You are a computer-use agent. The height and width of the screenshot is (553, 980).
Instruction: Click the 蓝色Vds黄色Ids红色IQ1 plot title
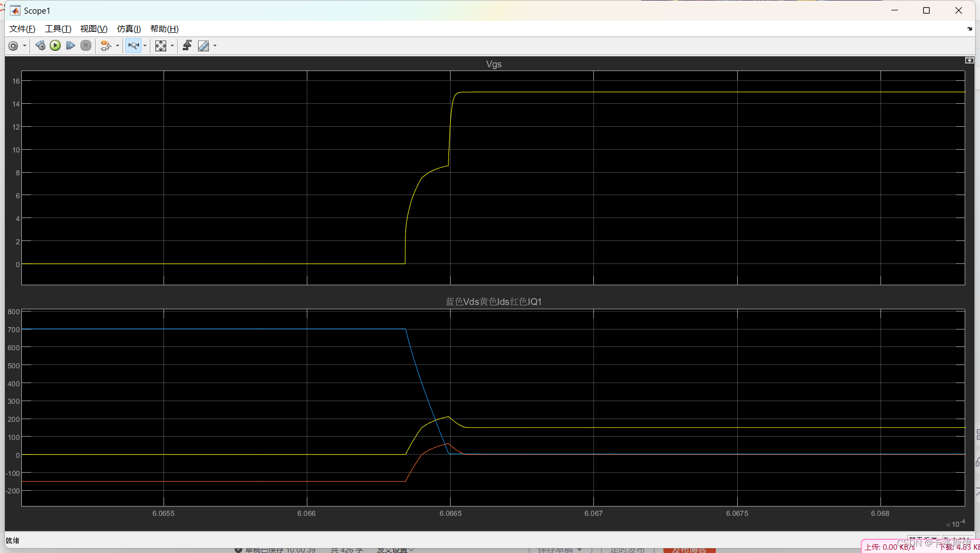tap(494, 302)
